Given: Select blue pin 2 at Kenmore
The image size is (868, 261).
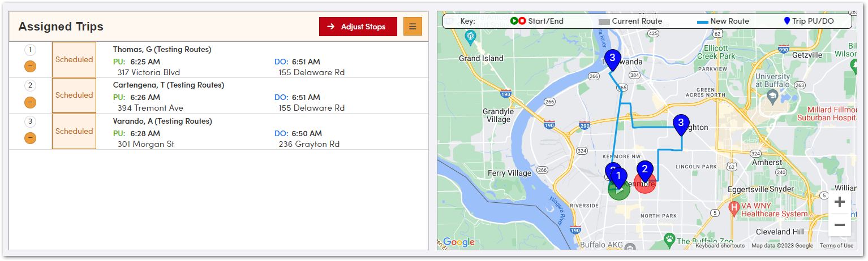Looking at the screenshot, I should pyautogui.click(x=644, y=169).
